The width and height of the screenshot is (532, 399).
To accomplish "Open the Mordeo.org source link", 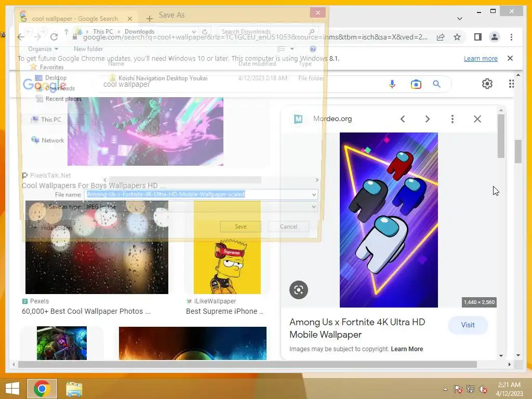I will [x=332, y=119].
